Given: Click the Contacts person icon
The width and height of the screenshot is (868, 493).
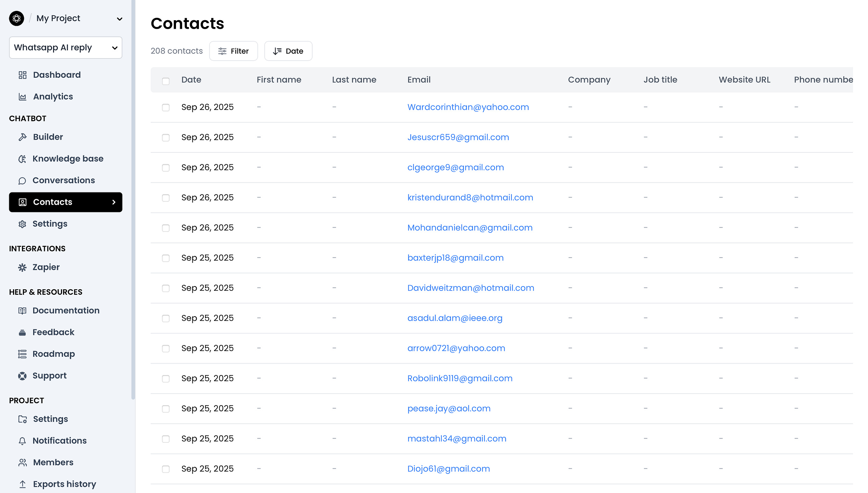Looking at the screenshot, I should click(23, 202).
